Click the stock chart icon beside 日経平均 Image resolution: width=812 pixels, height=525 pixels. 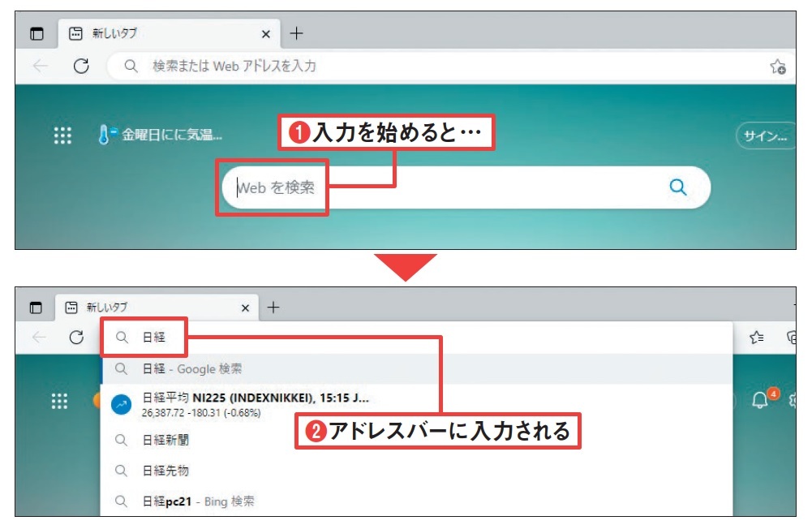(x=121, y=404)
